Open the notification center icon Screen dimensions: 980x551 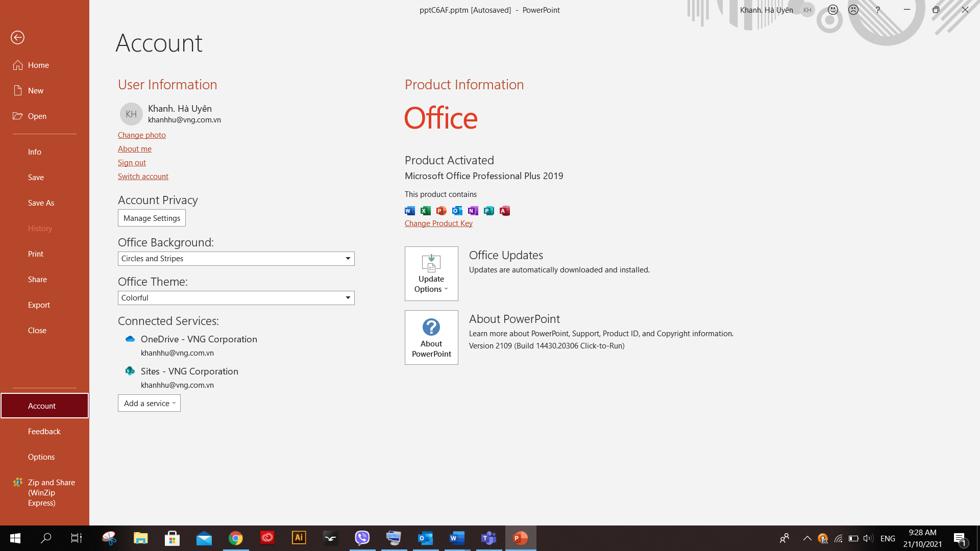click(x=960, y=538)
